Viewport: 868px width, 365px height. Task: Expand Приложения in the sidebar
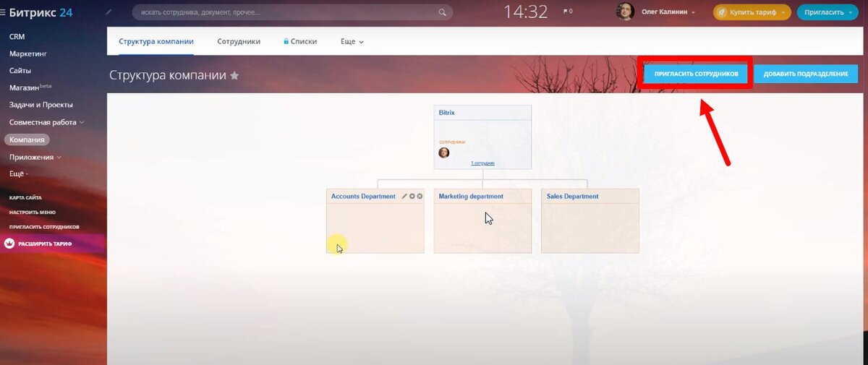tap(35, 157)
